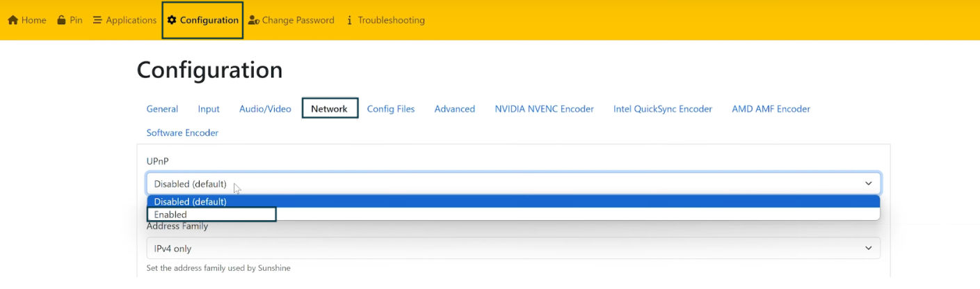Select Enabled option in UPnP list
980x289 pixels.
(x=211, y=214)
